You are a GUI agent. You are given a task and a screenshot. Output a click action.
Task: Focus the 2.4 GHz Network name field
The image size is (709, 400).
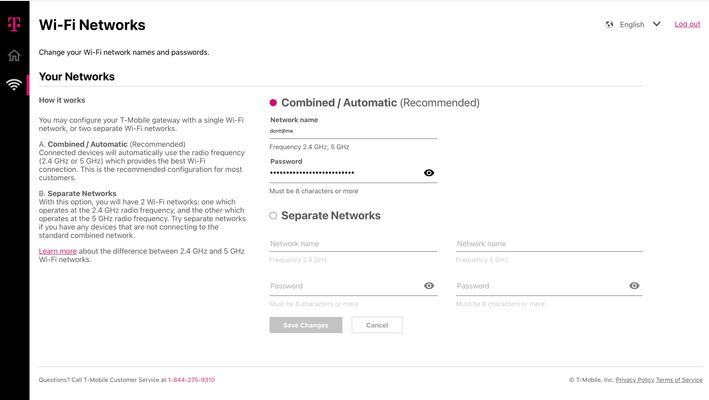353,244
